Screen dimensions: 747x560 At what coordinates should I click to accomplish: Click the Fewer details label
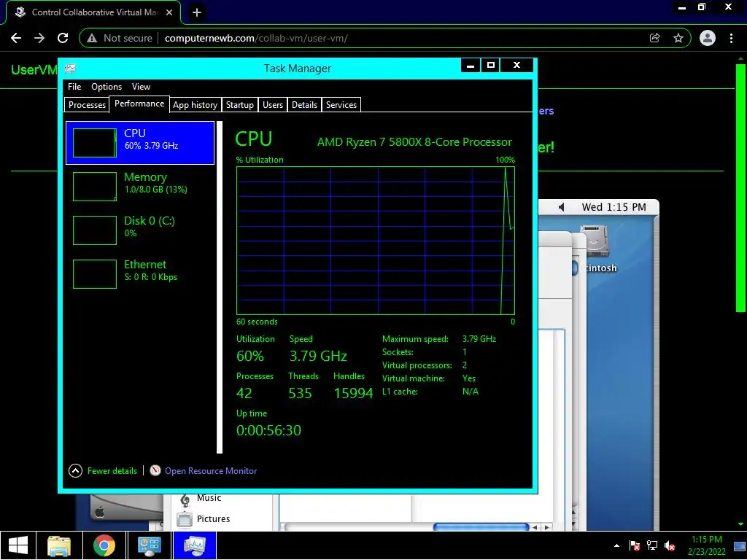(x=112, y=470)
